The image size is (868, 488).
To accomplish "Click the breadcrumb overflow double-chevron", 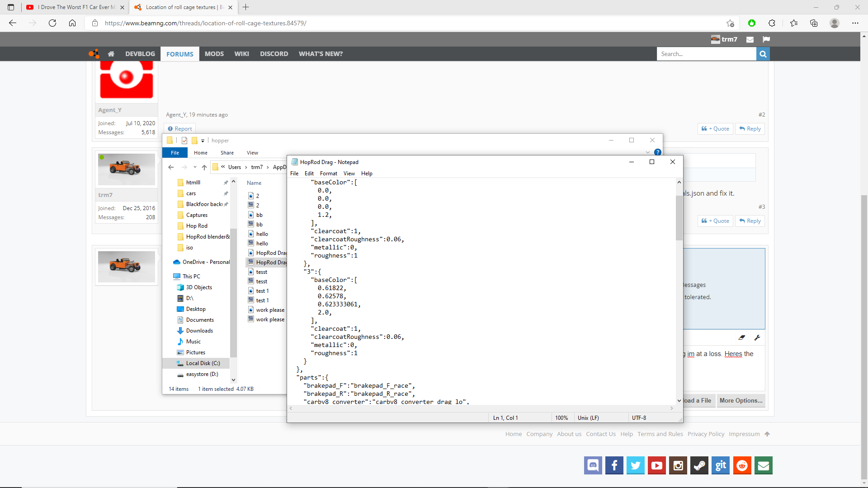I will pos(223,167).
